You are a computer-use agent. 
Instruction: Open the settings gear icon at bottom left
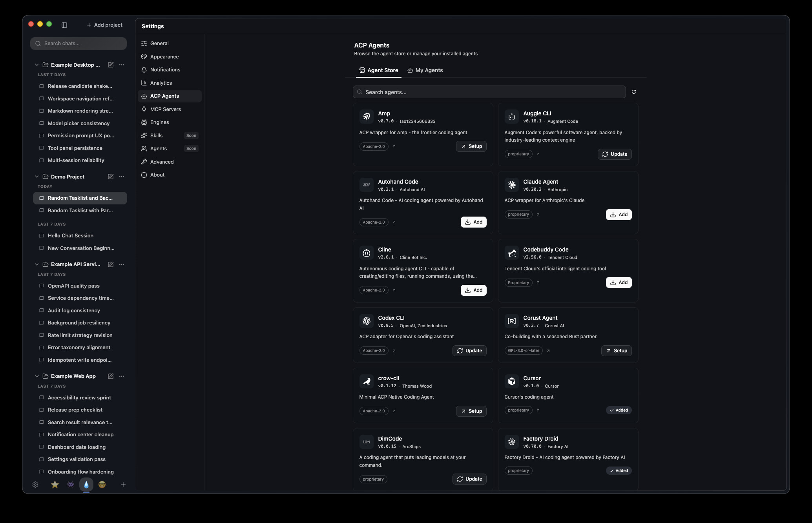click(x=35, y=485)
